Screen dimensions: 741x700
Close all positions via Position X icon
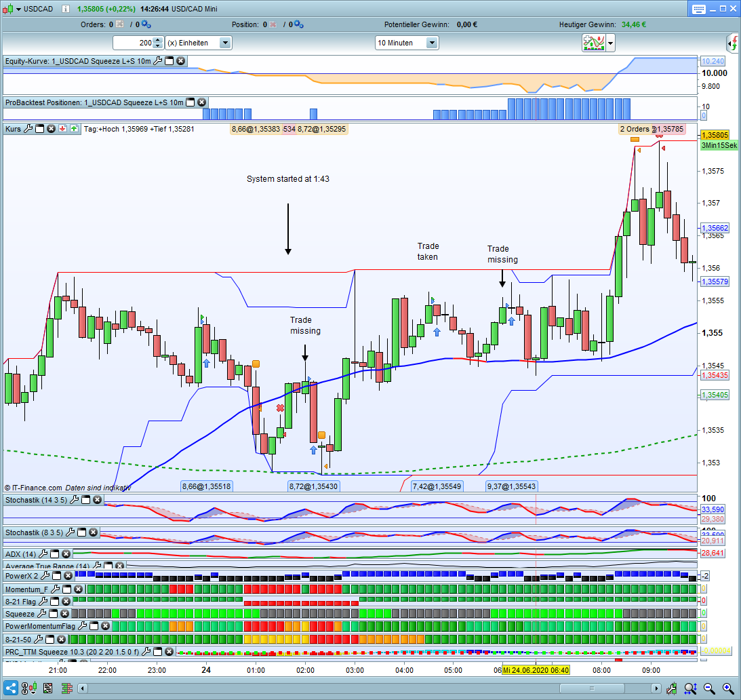(x=273, y=24)
